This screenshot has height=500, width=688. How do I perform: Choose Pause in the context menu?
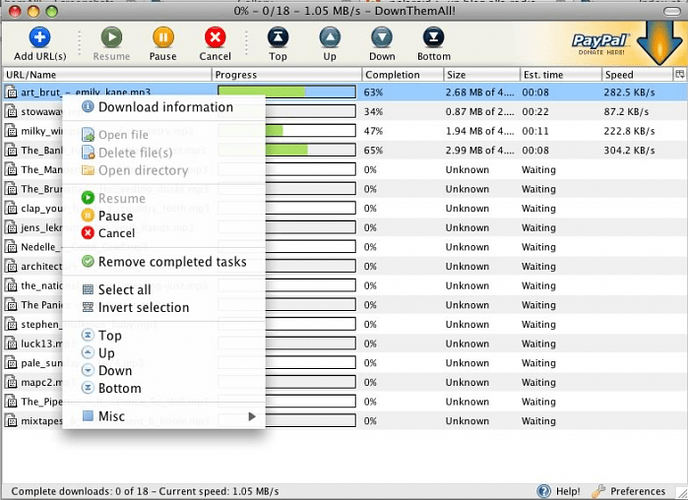coord(164,216)
